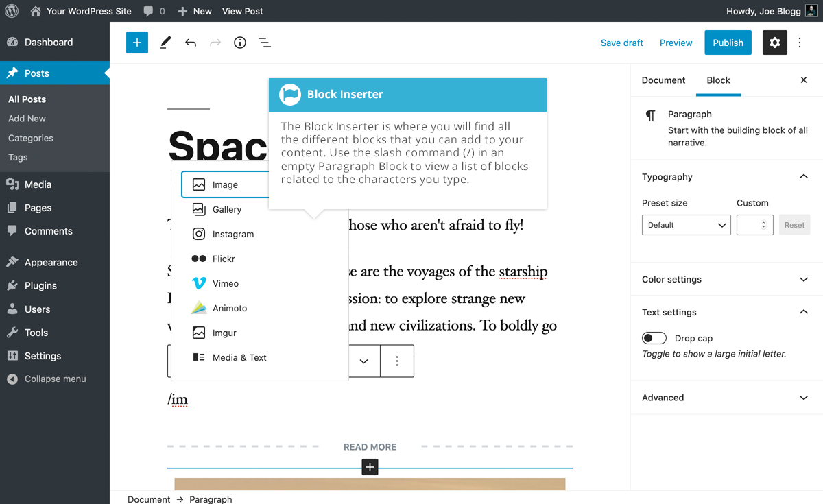The height and width of the screenshot is (504, 823).
Task: Select the pencil Tools icon in toolbar
Action: (x=165, y=43)
